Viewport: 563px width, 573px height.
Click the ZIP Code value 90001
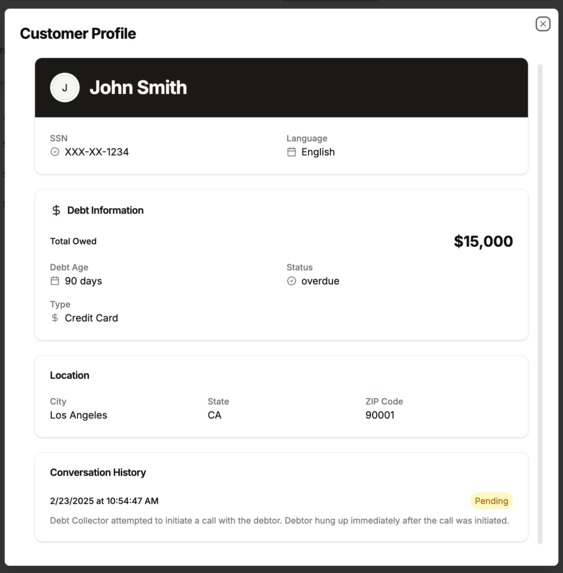380,415
